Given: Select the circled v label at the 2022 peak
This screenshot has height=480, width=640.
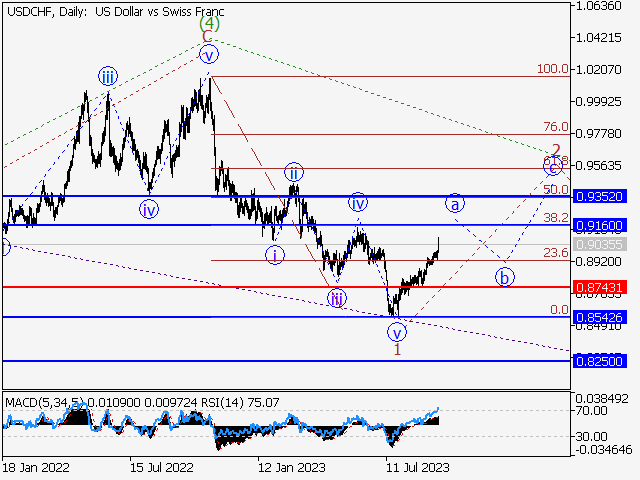Looking at the screenshot, I should coord(209,54).
